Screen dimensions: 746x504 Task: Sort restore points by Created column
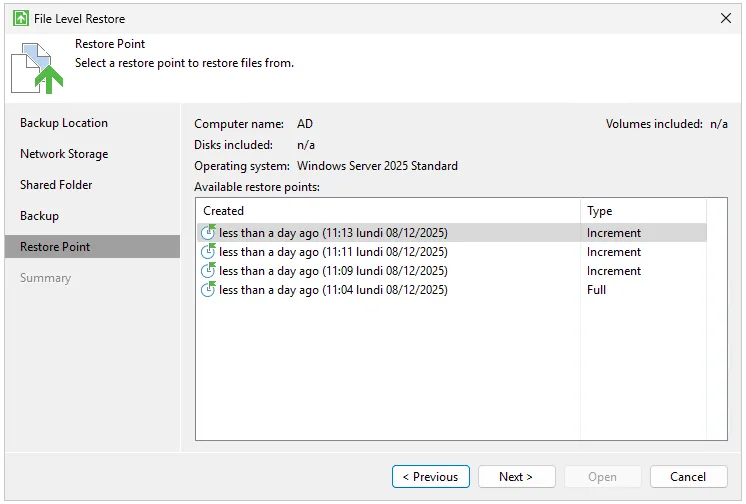tap(388, 211)
